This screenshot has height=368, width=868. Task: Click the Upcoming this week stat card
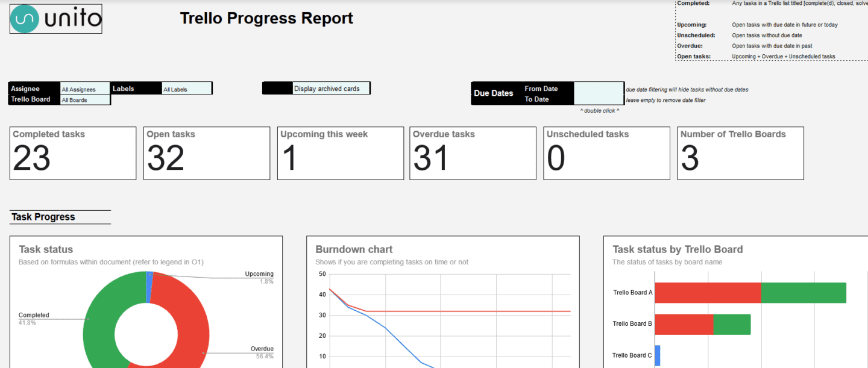click(340, 153)
